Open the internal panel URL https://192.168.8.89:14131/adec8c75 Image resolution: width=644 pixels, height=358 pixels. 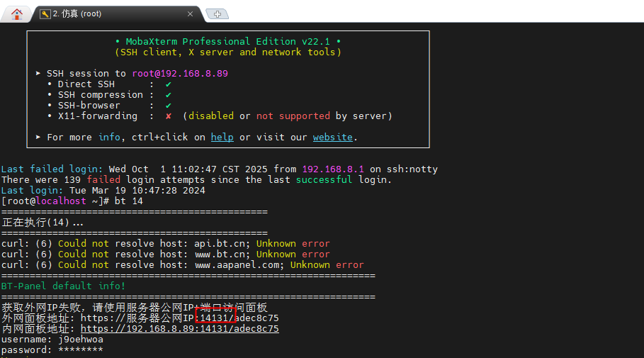pos(180,329)
